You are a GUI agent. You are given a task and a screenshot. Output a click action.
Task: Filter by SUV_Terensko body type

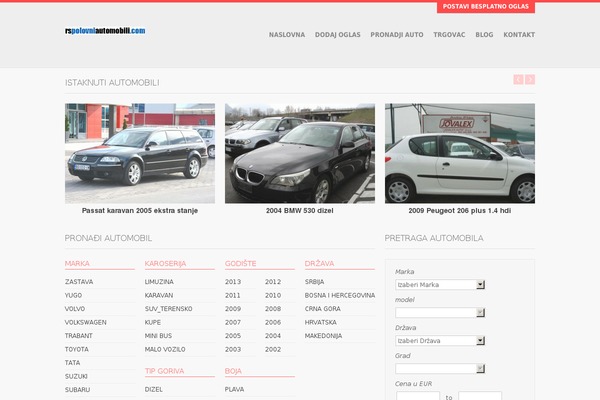[x=168, y=309]
